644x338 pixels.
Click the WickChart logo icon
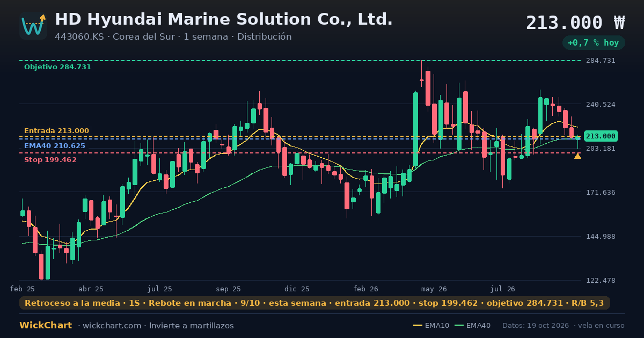pyautogui.click(x=33, y=26)
